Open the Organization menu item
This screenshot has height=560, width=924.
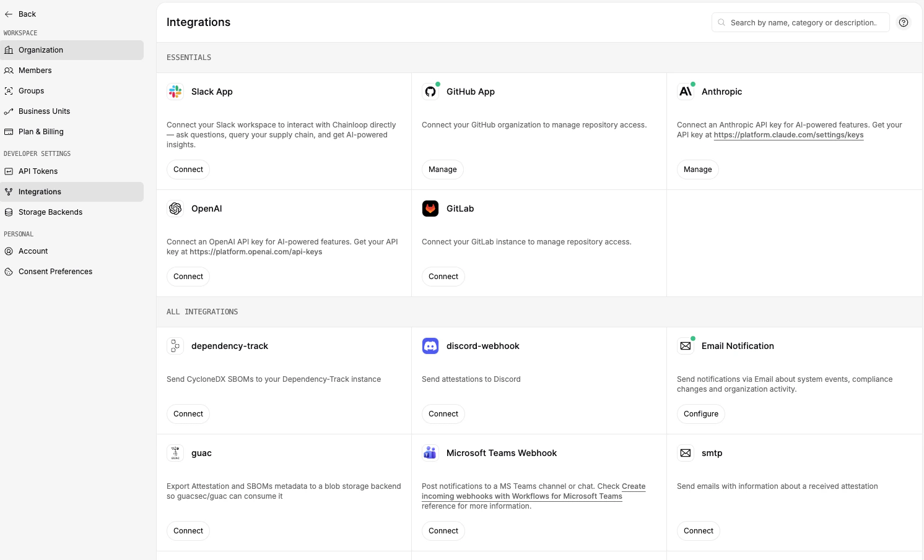pos(72,50)
